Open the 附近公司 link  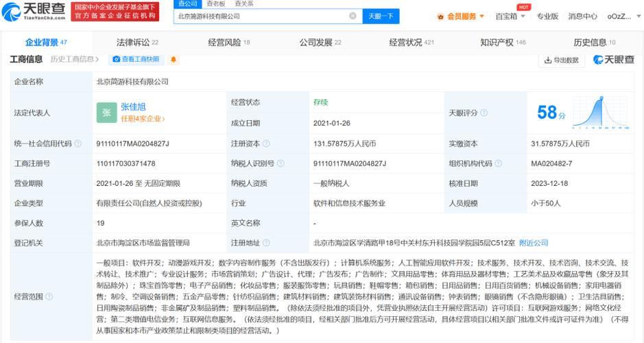pos(534,243)
